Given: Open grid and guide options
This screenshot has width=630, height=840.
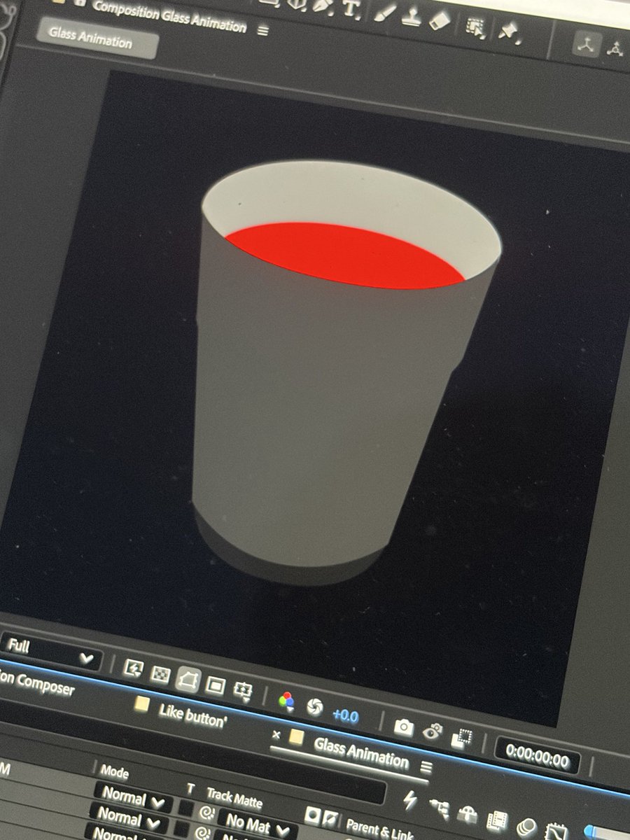Looking at the screenshot, I should click(x=243, y=691).
